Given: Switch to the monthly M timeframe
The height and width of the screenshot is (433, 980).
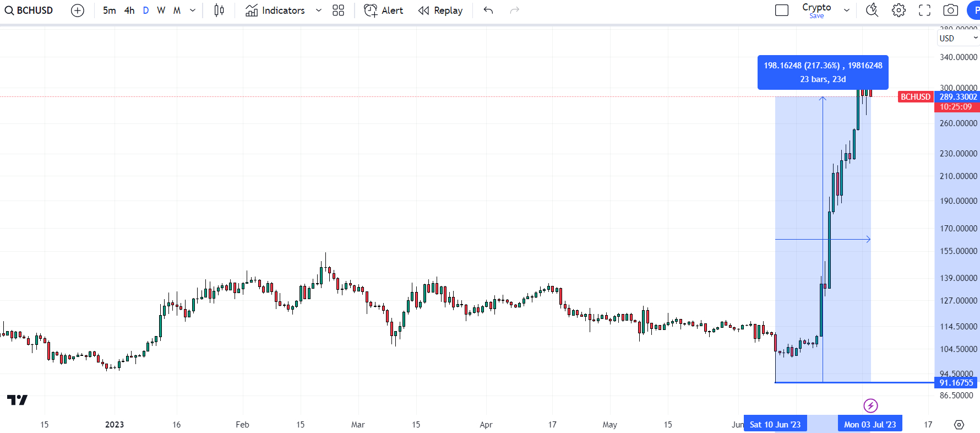Looking at the screenshot, I should 177,10.
